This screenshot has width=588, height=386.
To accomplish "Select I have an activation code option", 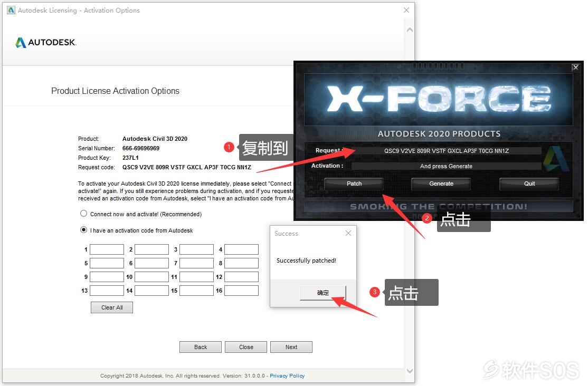I will [83, 230].
